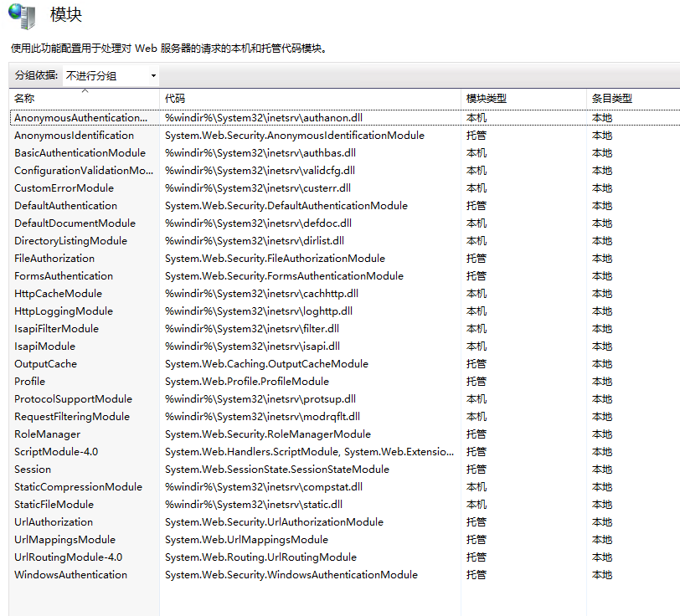Click the static.dll code path
680x616 pixels.
click(254, 505)
